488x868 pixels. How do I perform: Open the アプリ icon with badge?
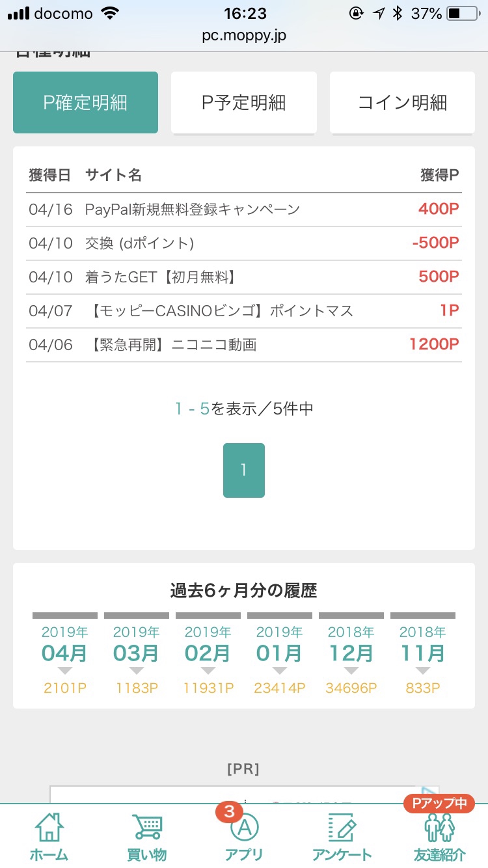[x=243, y=826]
